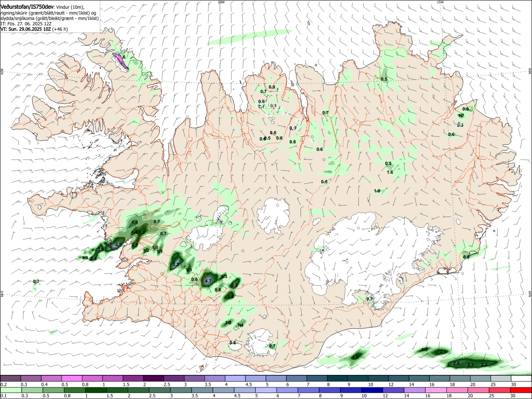The height and width of the screenshot is (399, 532).
Task: Click the '15W' longitude label at top
Action: tap(441, 2)
